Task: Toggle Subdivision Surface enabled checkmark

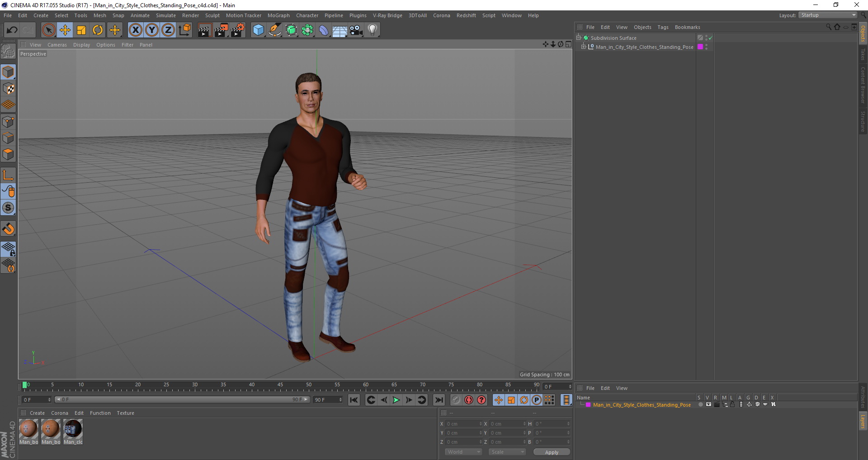Action: [710, 38]
